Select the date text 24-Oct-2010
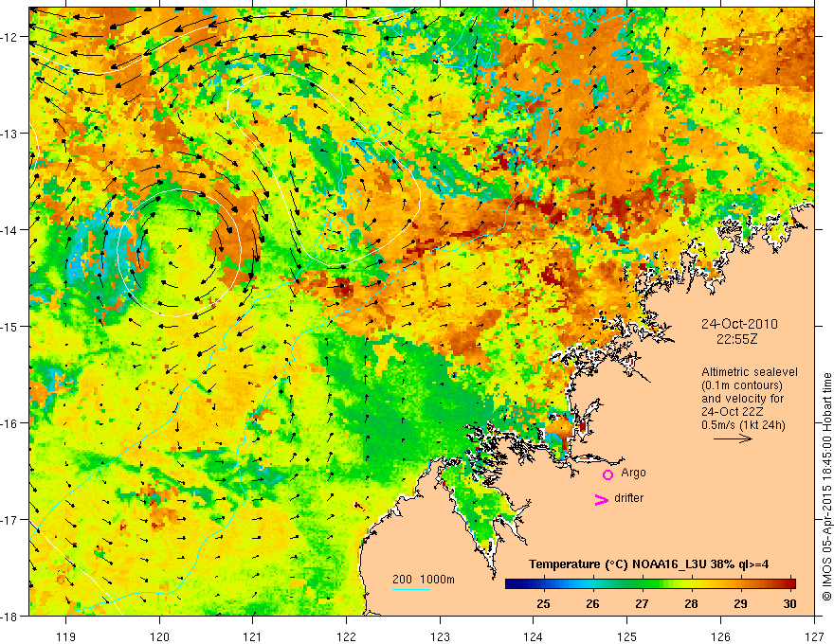The image size is (834, 644). pos(739,324)
